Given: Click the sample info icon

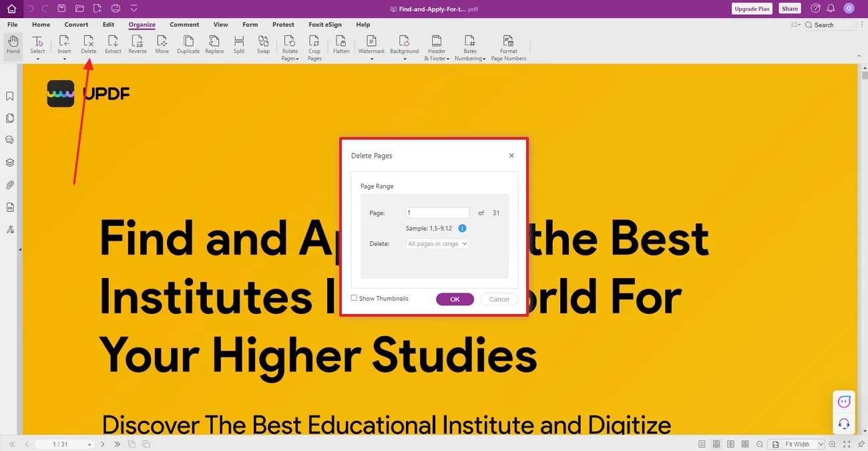Looking at the screenshot, I should 462,229.
